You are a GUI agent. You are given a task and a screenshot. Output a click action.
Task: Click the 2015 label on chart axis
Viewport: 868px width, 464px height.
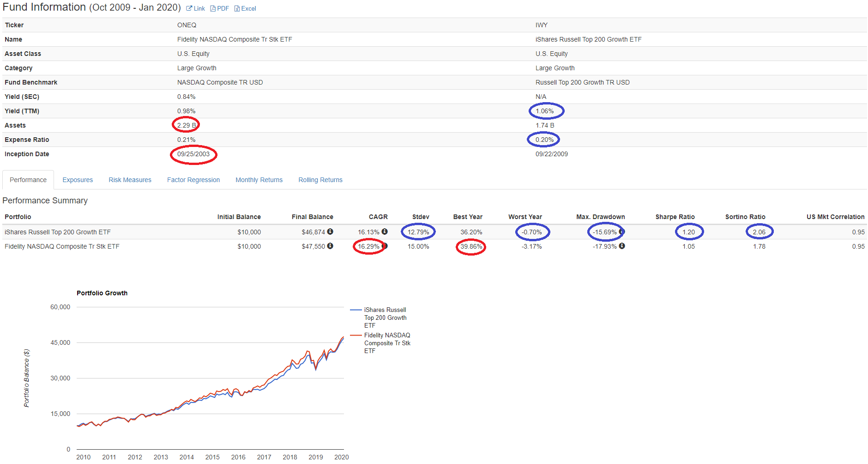tap(212, 457)
